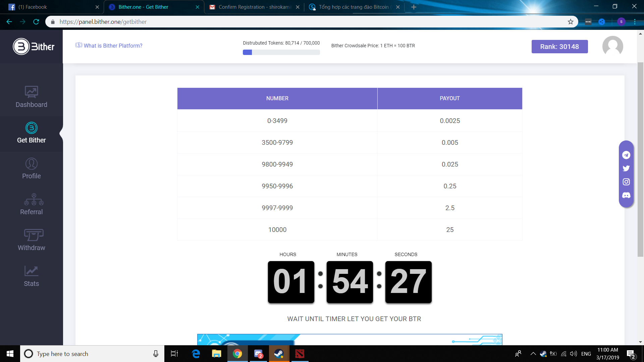Viewport: 644px width, 362px height.
Task: Click the Rank: 30148 button
Action: (559, 47)
